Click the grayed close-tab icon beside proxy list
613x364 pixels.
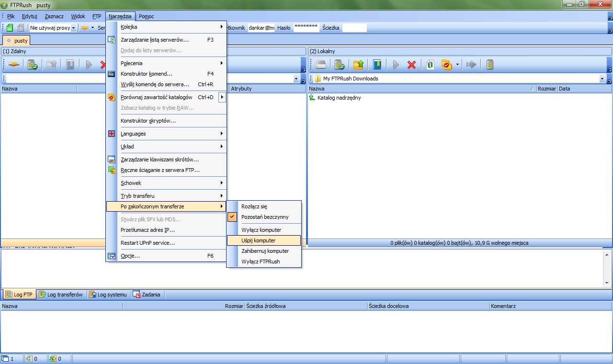point(21,28)
